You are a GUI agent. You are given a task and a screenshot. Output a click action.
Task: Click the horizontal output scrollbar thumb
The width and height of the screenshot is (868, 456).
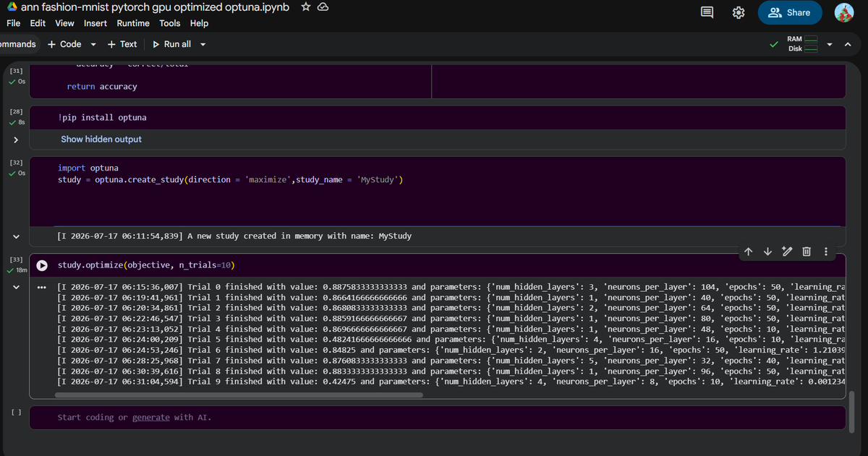click(239, 395)
